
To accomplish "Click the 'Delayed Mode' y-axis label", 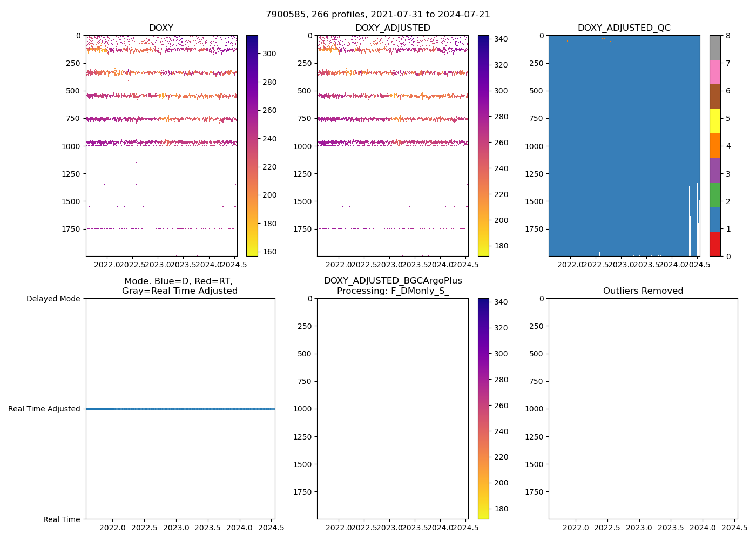I will (x=53, y=299).
